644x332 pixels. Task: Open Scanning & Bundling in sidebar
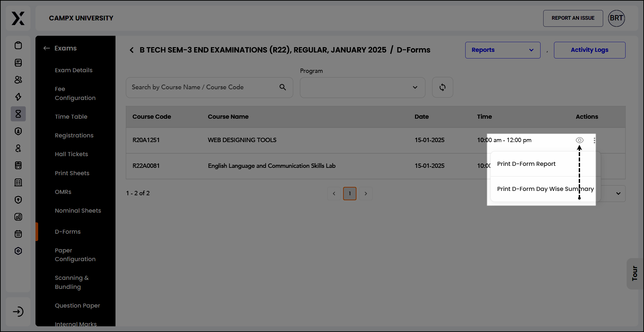pyautogui.click(x=72, y=282)
